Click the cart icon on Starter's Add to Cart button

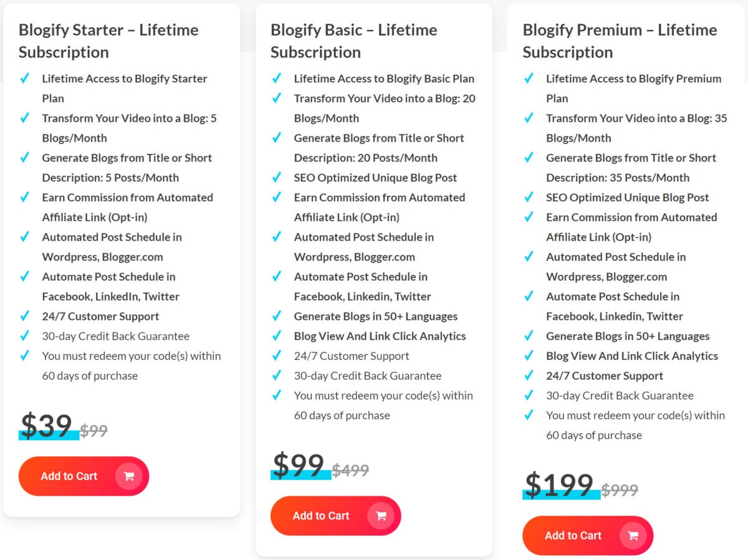[128, 476]
